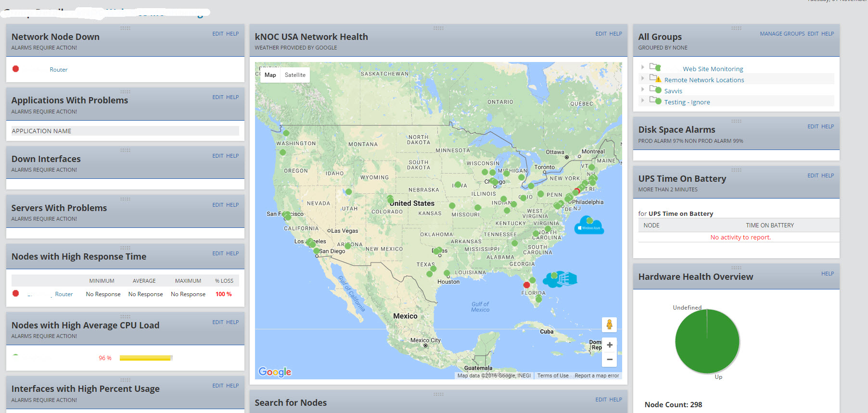Viewport: 868px width, 413px height.
Task: Click the green marker in Kansas City area
Action: [x=452, y=206]
